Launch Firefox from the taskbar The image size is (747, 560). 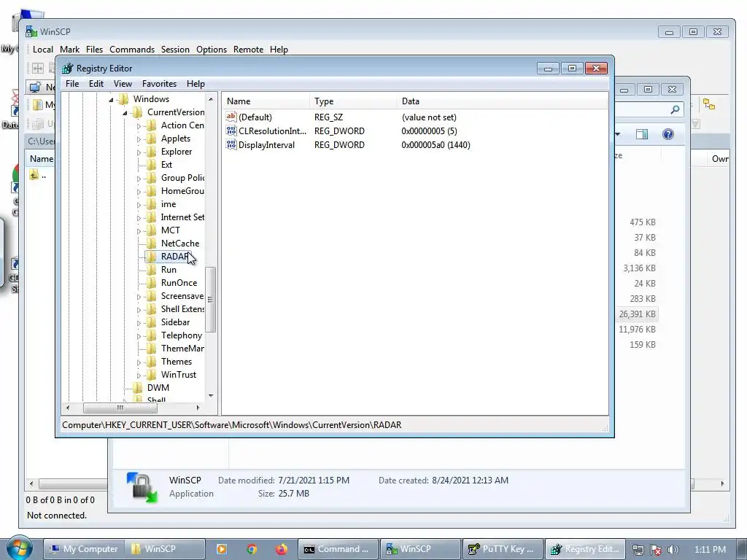(281, 549)
